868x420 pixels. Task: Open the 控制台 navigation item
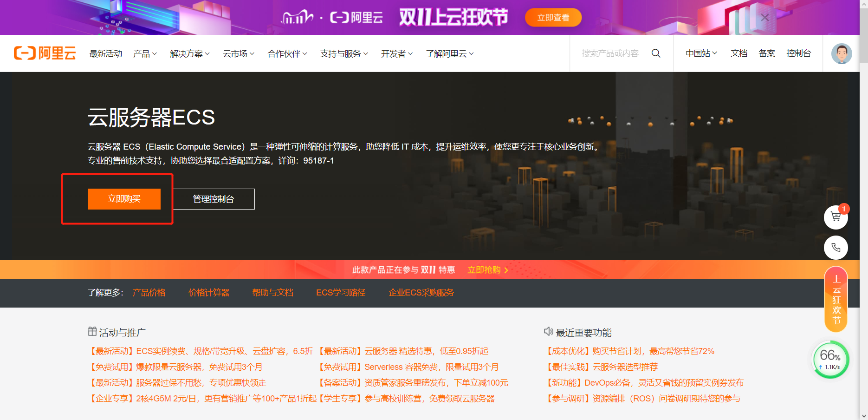pos(798,53)
